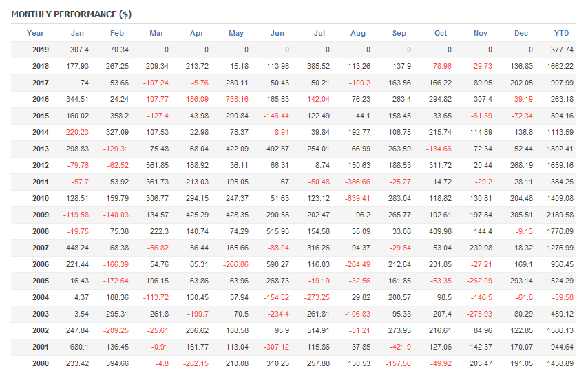This screenshot has height=375, width=588.
Task: Click the YTD column header
Action: pyautogui.click(x=562, y=33)
